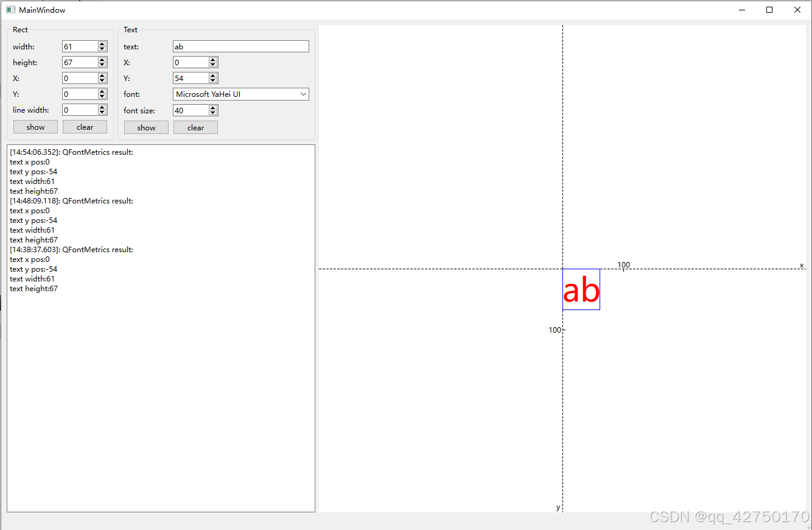The width and height of the screenshot is (812, 530).
Task: Decrement the Text Y value of 54
Action: [x=212, y=80]
